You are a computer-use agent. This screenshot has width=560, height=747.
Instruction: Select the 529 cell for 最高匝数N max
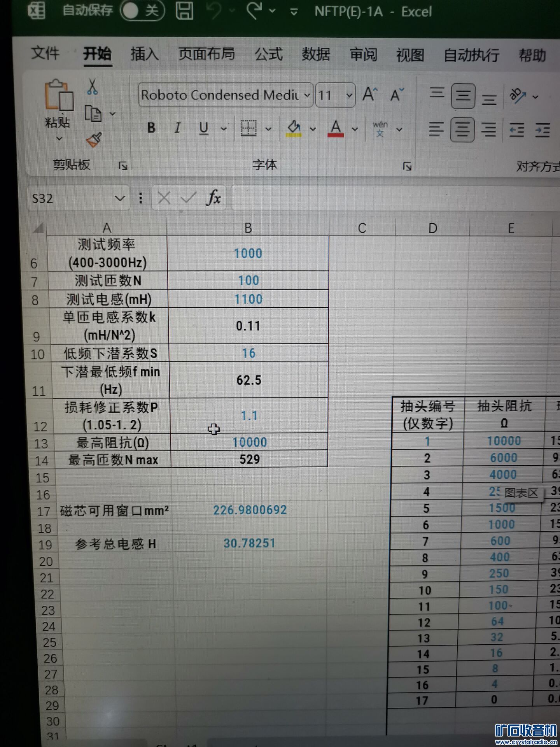pyautogui.click(x=249, y=459)
